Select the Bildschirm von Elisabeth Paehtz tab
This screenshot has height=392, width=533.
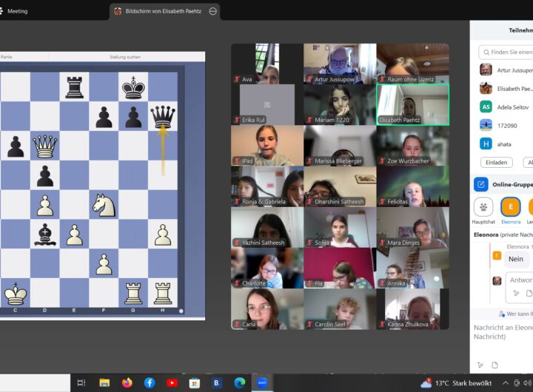(x=159, y=11)
